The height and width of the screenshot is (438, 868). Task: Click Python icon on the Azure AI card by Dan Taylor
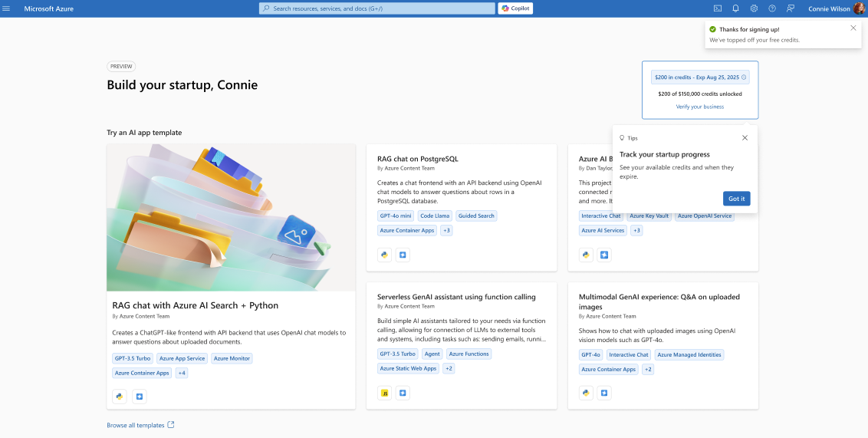pyautogui.click(x=586, y=255)
